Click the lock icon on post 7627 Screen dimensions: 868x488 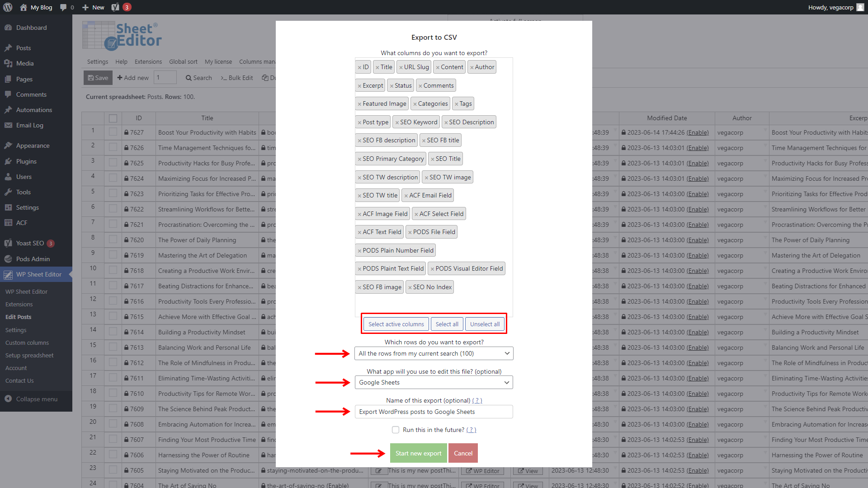[x=127, y=132]
